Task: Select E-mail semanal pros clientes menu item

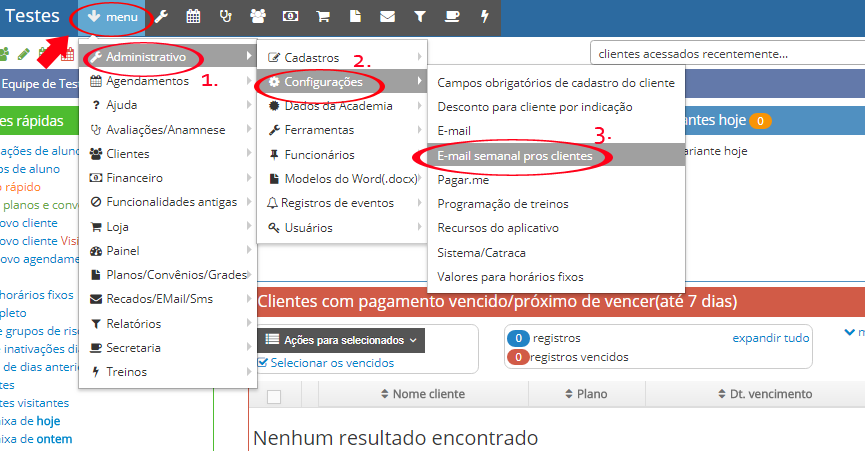Action: pos(514,156)
